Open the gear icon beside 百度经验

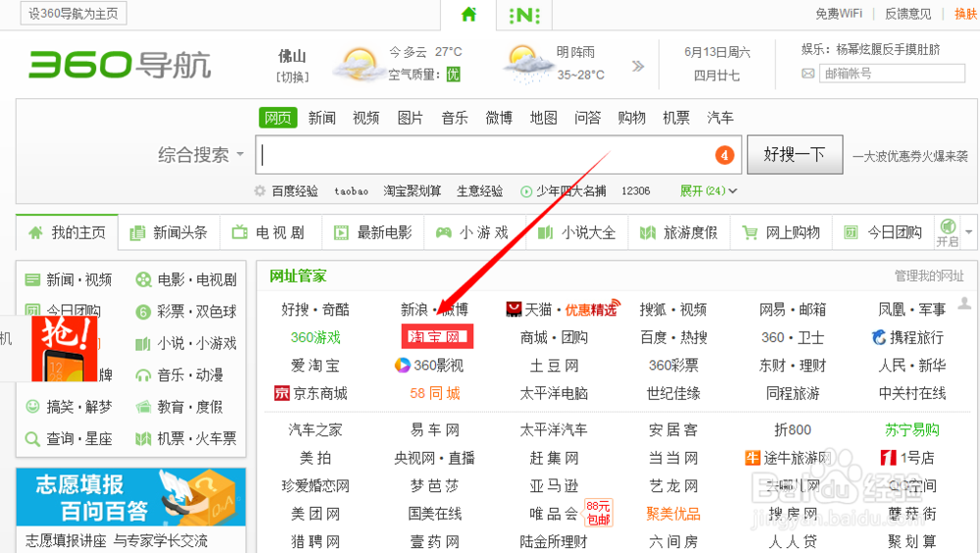tap(260, 191)
